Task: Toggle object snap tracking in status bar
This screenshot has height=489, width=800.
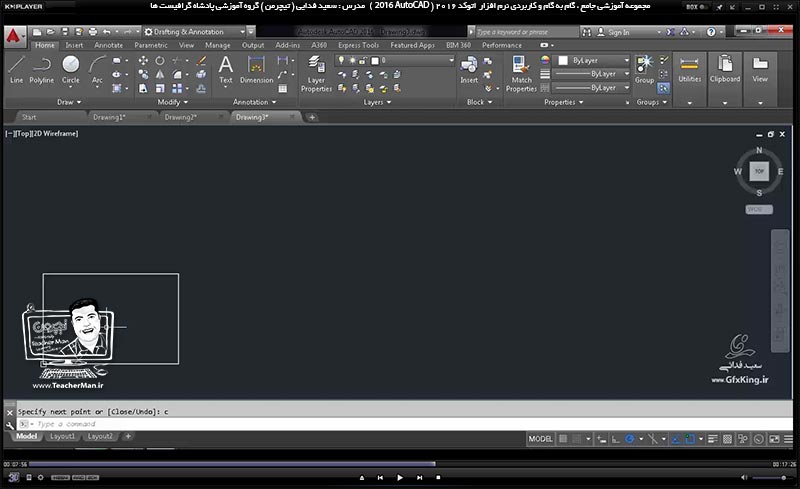Action: (676, 439)
